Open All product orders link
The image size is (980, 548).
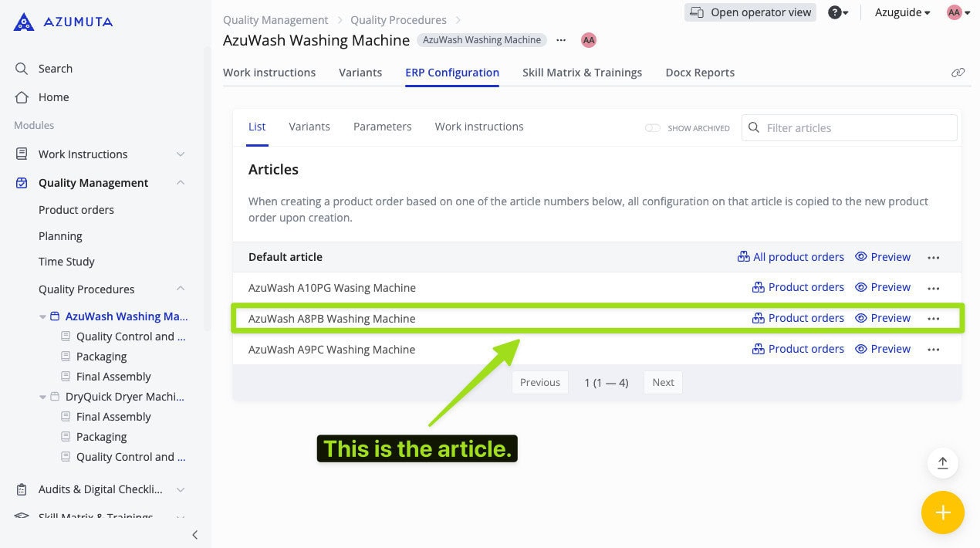(x=791, y=257)
